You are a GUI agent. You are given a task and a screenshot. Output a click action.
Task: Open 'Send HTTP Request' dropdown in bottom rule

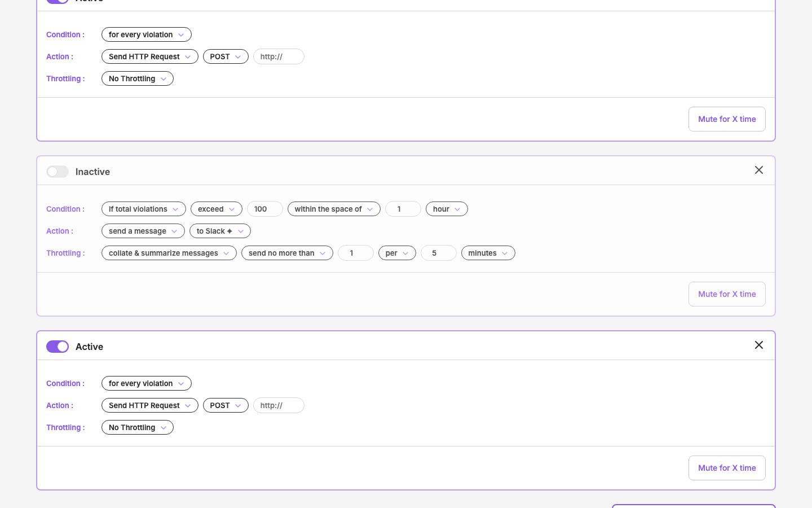coord(150,405)
